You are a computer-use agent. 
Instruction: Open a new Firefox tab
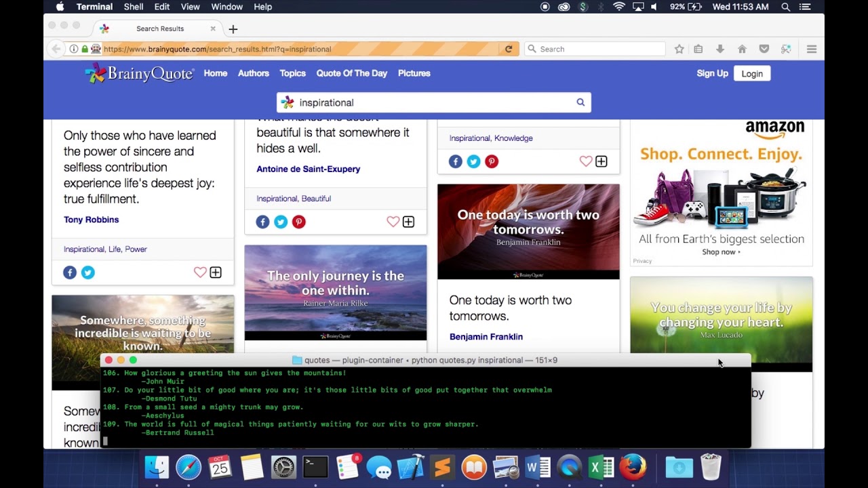[x=233, y=29]
